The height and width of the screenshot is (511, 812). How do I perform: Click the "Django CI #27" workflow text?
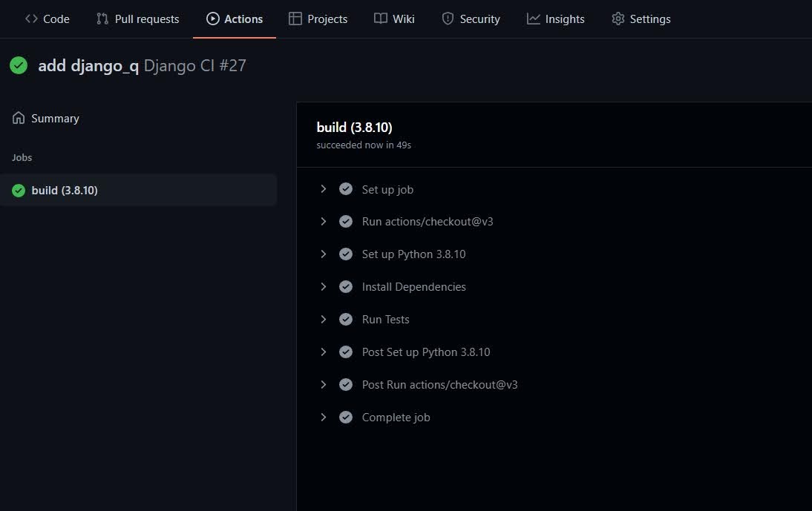[x=194, y=66]
